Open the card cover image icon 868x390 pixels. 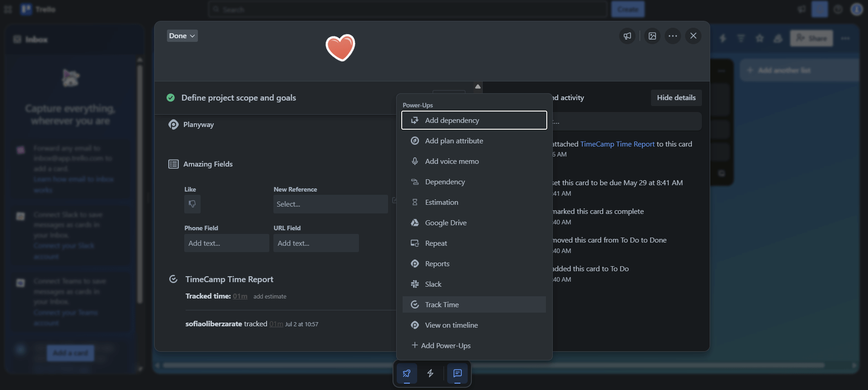[652, 36]
